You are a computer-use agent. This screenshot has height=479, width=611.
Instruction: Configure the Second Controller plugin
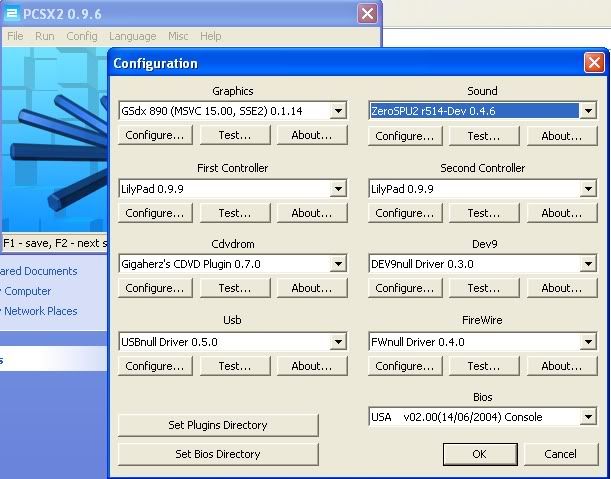pyautogui.click(x=405, y=213)
